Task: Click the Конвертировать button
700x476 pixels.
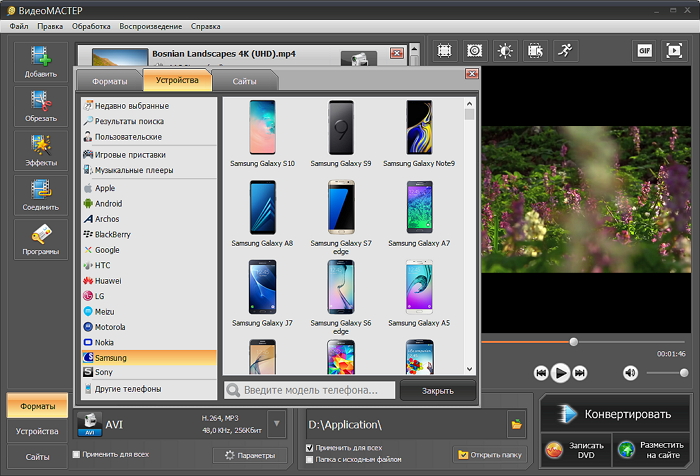Action: (615, 414)
